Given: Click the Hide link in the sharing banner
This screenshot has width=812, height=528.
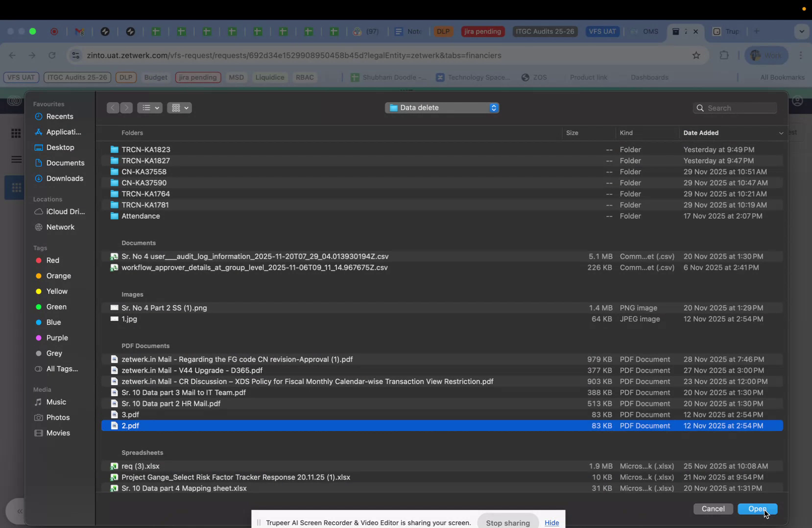Looking at the screenshot, I should 552,523.
